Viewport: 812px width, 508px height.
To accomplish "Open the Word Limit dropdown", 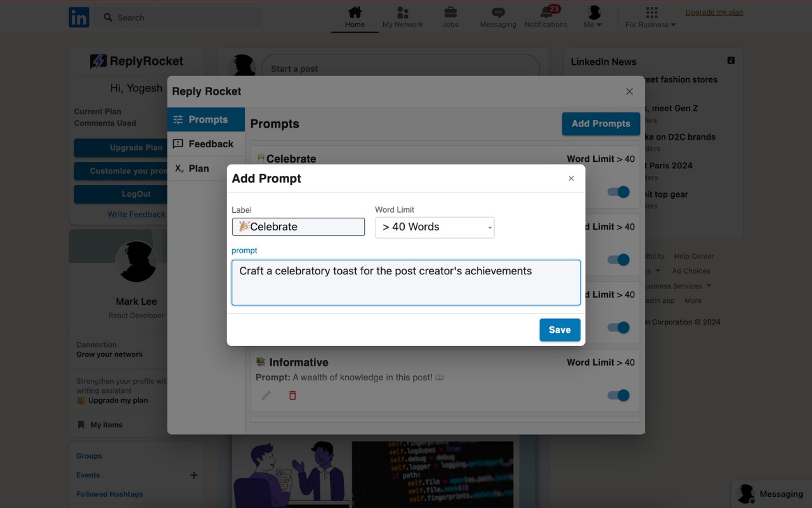I will (x=435, y=227).
